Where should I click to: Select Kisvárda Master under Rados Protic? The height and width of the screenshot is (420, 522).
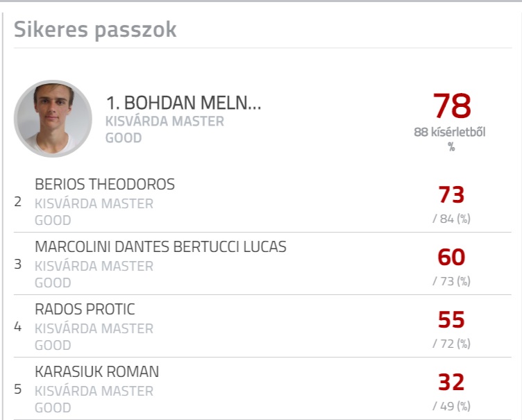point(94,328)
